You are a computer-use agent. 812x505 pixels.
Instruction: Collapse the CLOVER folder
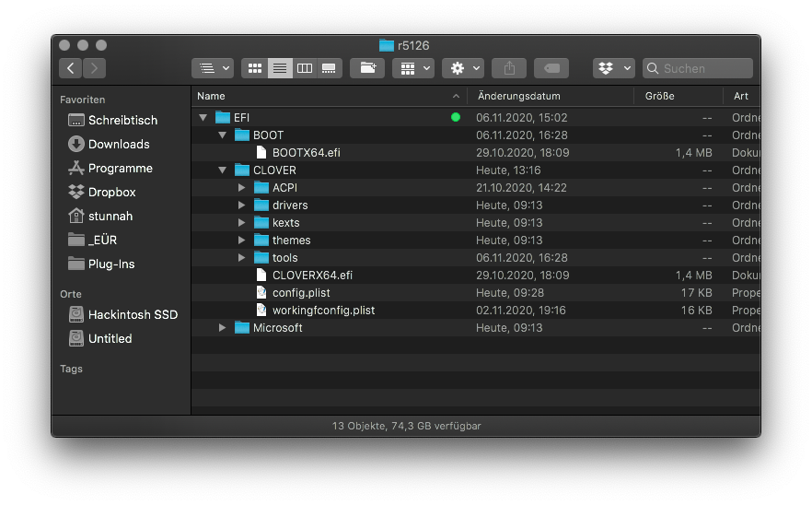(222, 170)
